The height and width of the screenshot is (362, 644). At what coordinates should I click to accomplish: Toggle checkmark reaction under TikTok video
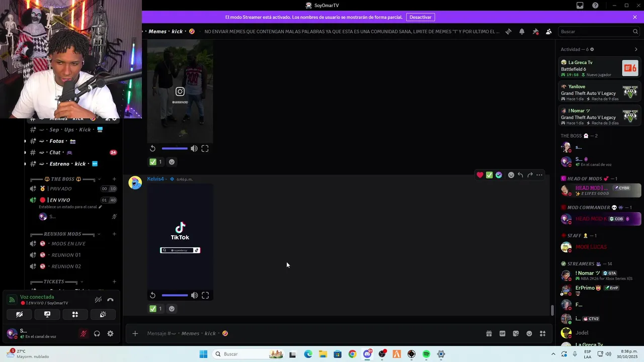(155, 309)
